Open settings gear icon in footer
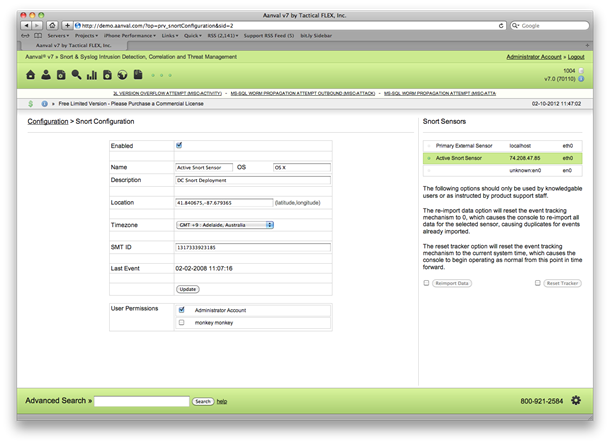The width and height of the screenshot is (610, 444). (x=576, y=401)
